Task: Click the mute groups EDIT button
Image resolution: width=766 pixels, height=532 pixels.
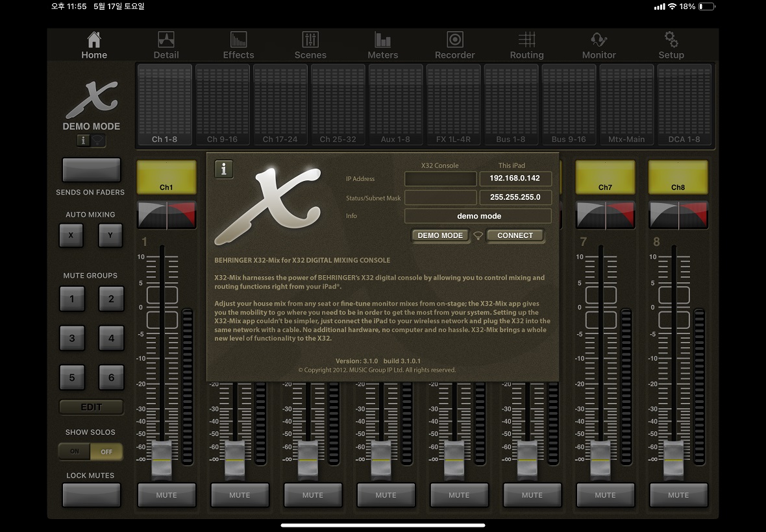Action: [x=92, y=407]
